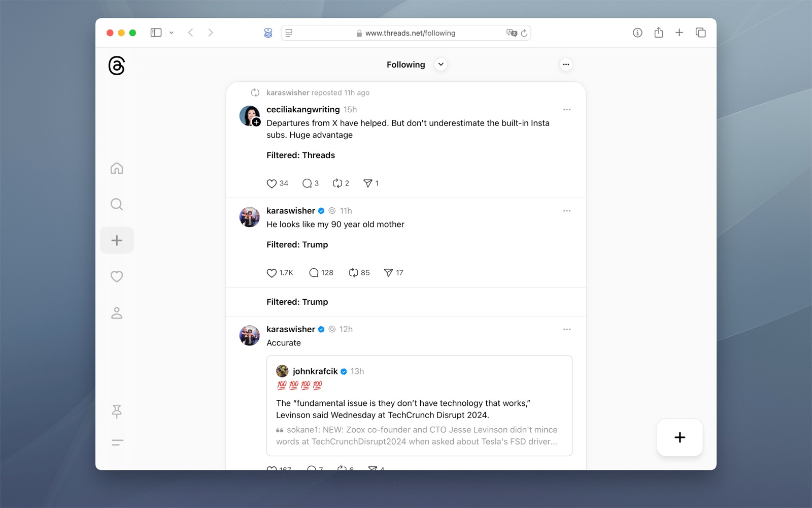Open the stacked-discs extension icon
The height and width of the screenshot is (508, 812).
(x=268, y=33)
